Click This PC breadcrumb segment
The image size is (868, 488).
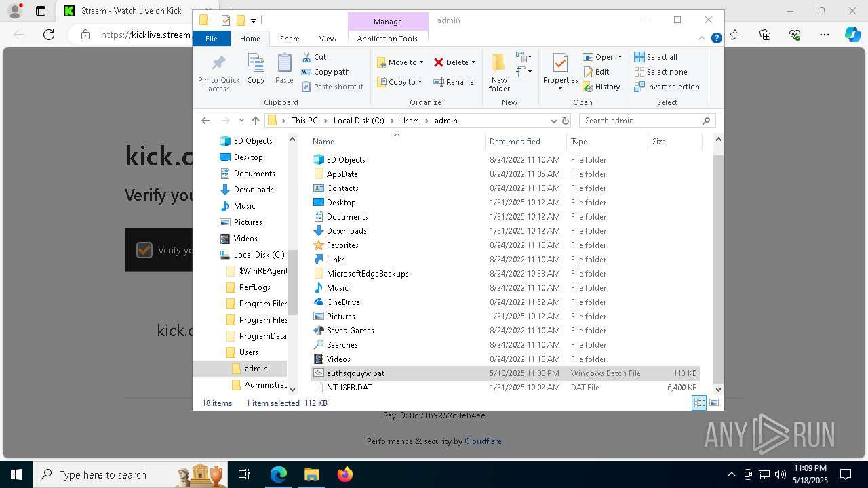tap(304, 121)
